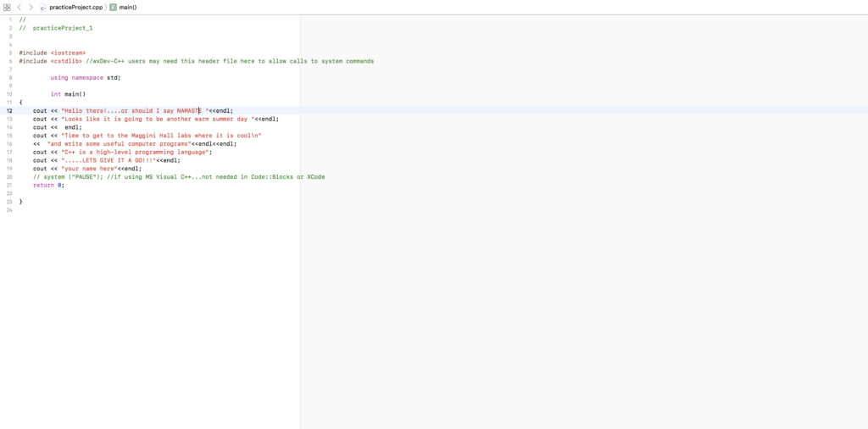Go forward with the right arrow
Viewport: 868px width, 429px height.
pyautogui.click(x=31, y=7)
